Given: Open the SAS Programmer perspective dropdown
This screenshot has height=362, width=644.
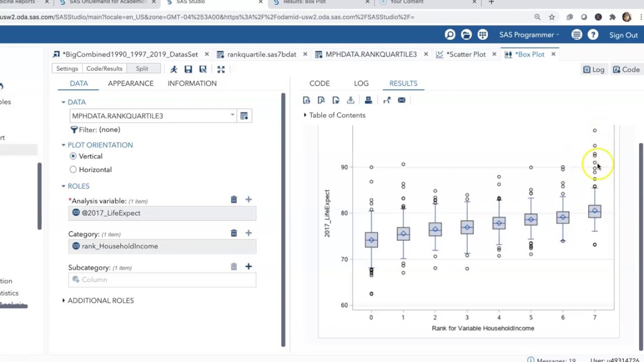Looking at the screenshot, I should [529, 35].
